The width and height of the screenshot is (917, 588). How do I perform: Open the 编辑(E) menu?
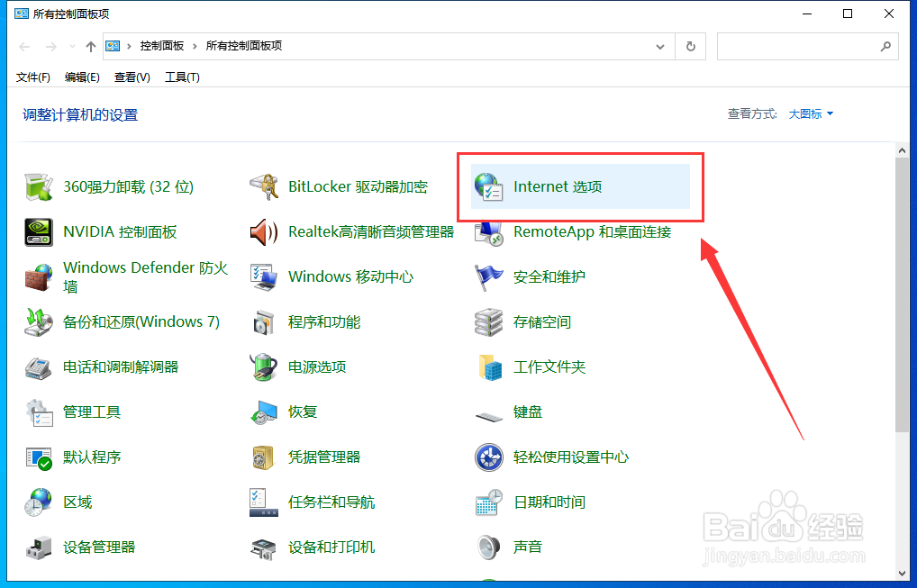point(82,77)
